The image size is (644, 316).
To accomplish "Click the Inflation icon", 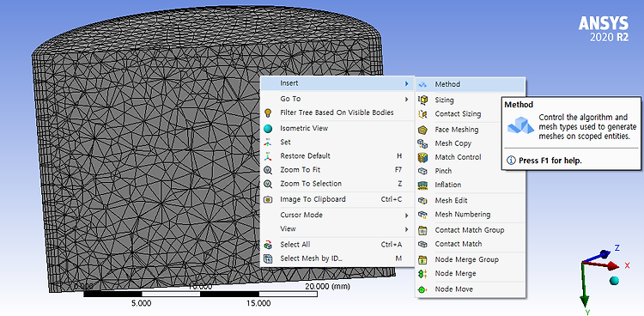I will coord(422,185).
